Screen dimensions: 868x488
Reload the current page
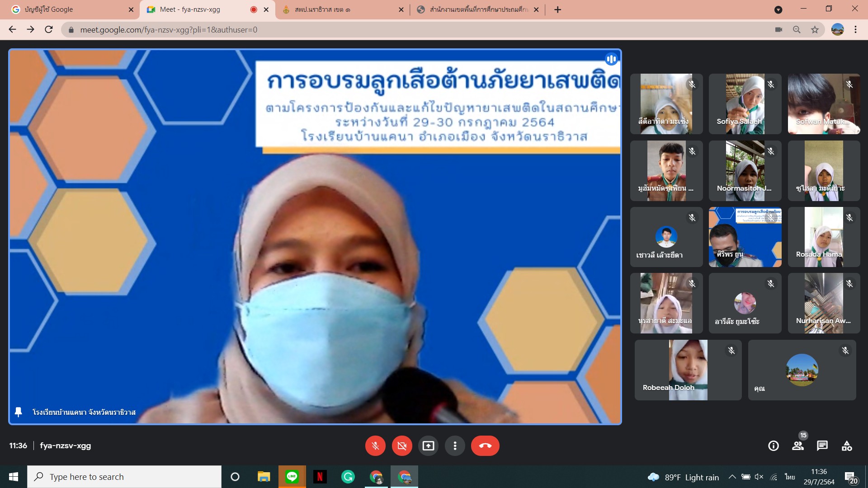[x=49, y=30]
